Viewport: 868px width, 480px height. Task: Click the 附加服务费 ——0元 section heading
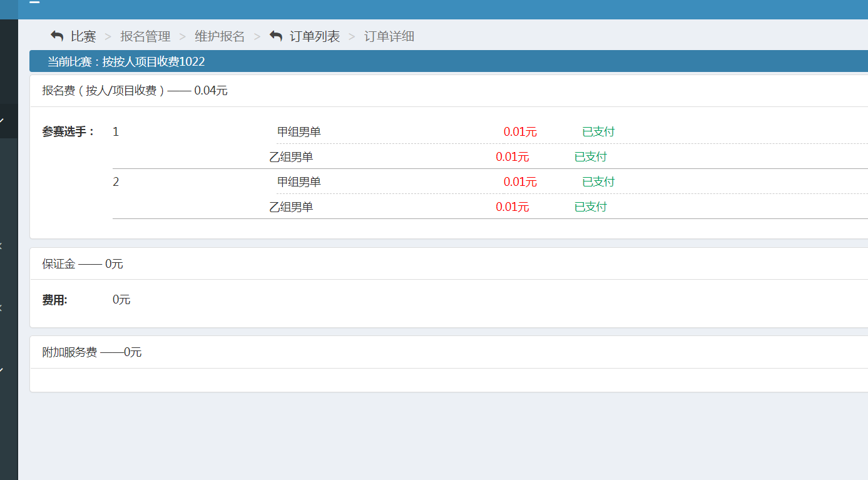coord(92,352)
